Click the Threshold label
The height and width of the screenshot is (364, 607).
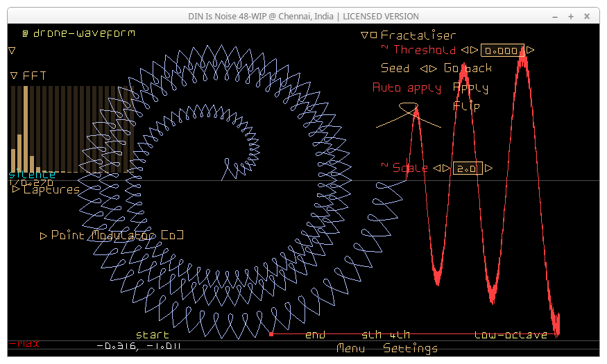pos(425,50)
